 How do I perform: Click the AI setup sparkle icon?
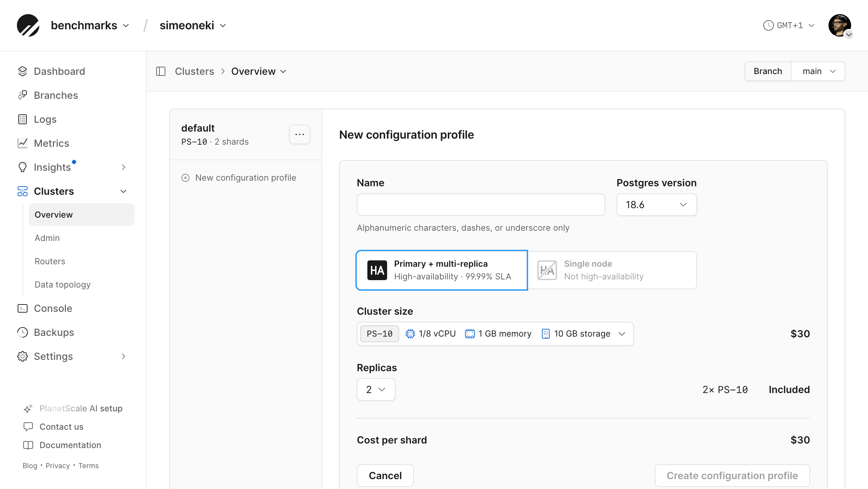tap(28, 409)
